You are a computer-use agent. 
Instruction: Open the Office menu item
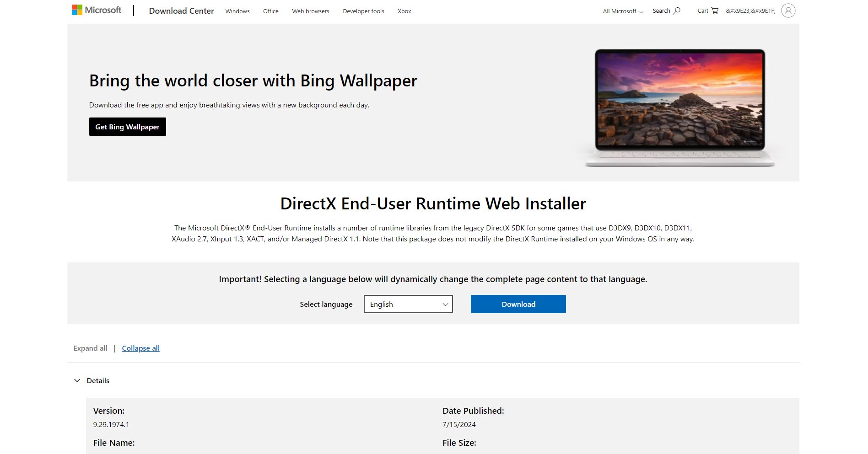pyautogui.click(x=270, y=11)
